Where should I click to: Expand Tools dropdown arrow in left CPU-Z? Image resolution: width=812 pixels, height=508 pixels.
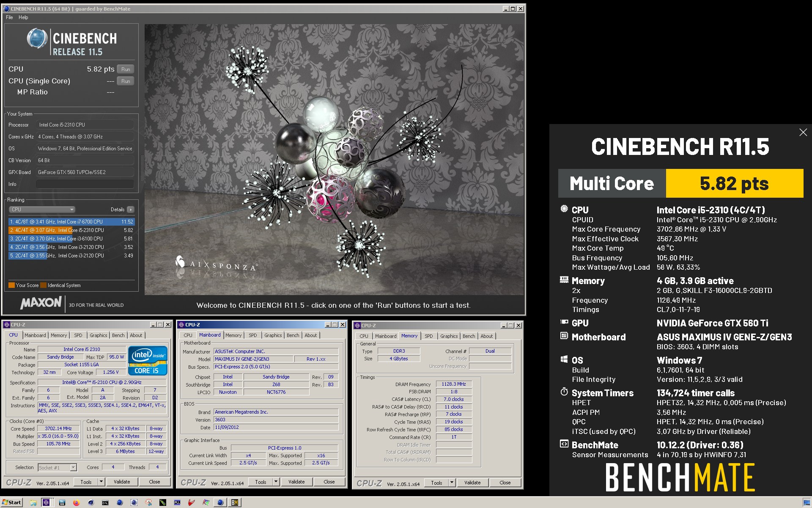101,482
